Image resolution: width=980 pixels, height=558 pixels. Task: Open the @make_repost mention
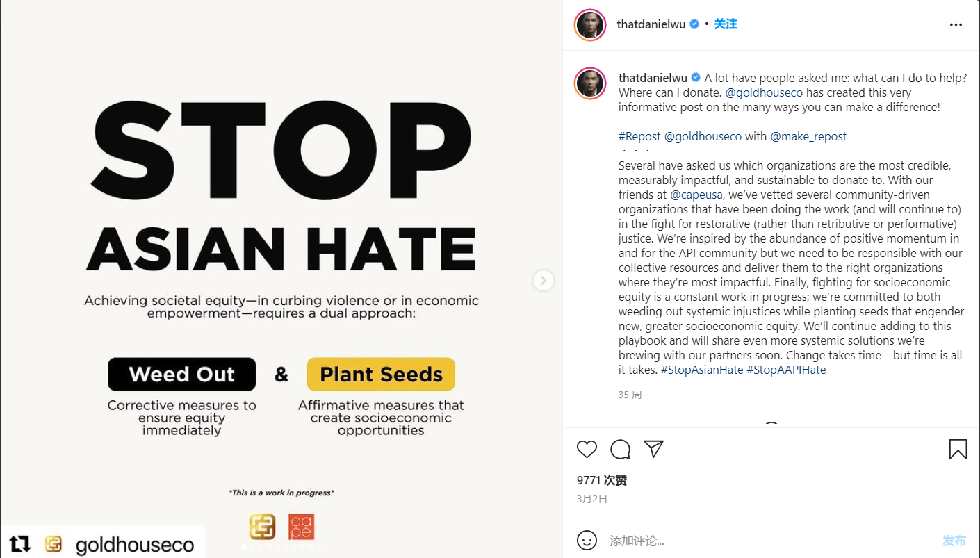[x=808, y=136]
